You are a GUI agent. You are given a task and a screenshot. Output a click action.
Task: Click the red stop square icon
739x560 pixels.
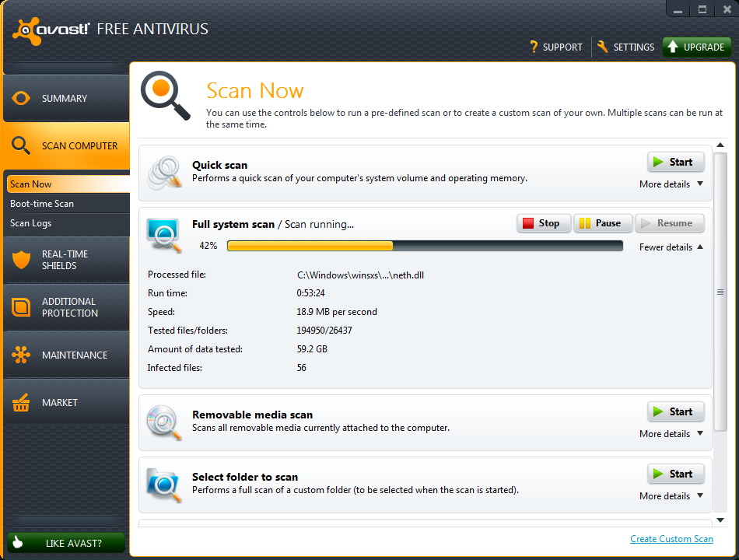[x=528, y=223]
